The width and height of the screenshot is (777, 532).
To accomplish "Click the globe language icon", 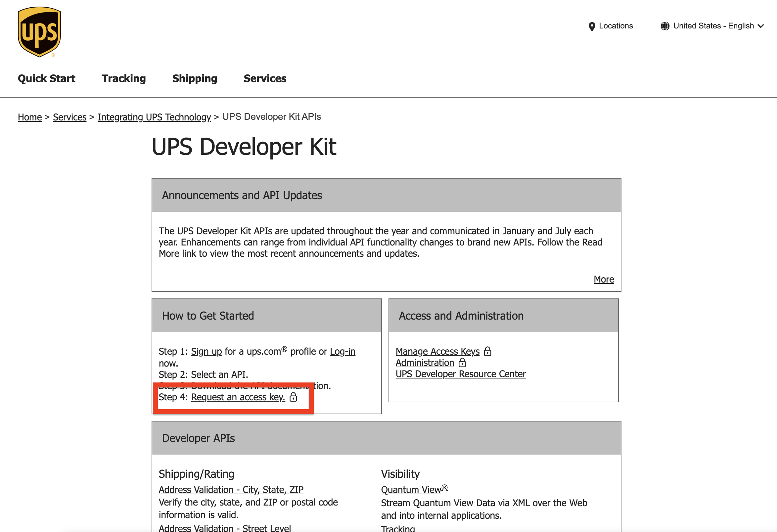I will (665, 26).
